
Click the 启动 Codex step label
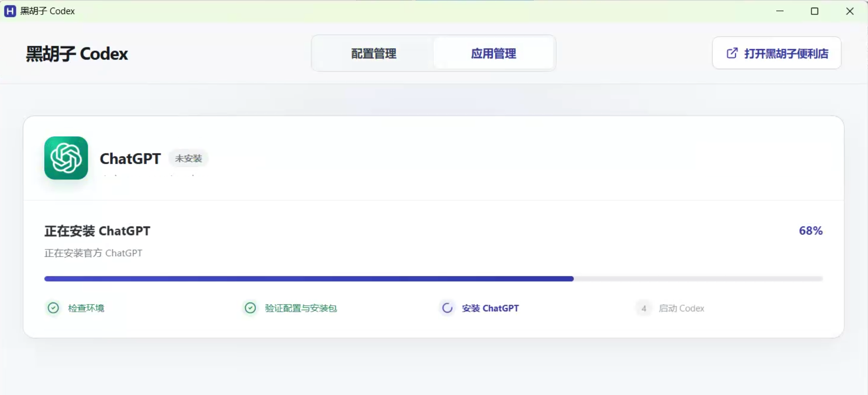tap(682, 308)
